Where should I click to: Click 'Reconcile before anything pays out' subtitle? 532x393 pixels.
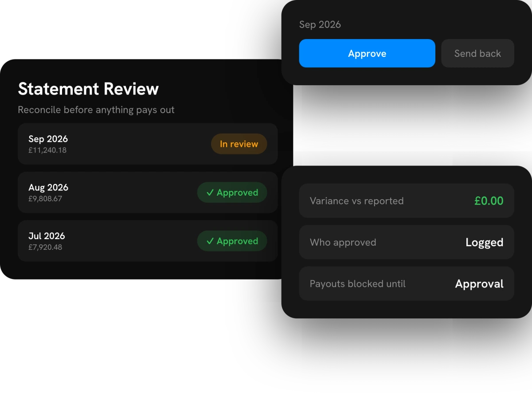(x=96, y=110)
